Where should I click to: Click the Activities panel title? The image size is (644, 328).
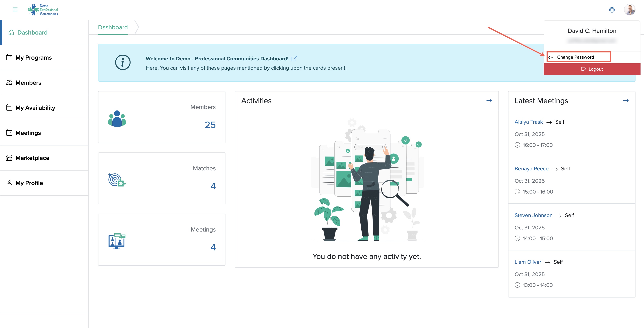(x=256, y=101)
